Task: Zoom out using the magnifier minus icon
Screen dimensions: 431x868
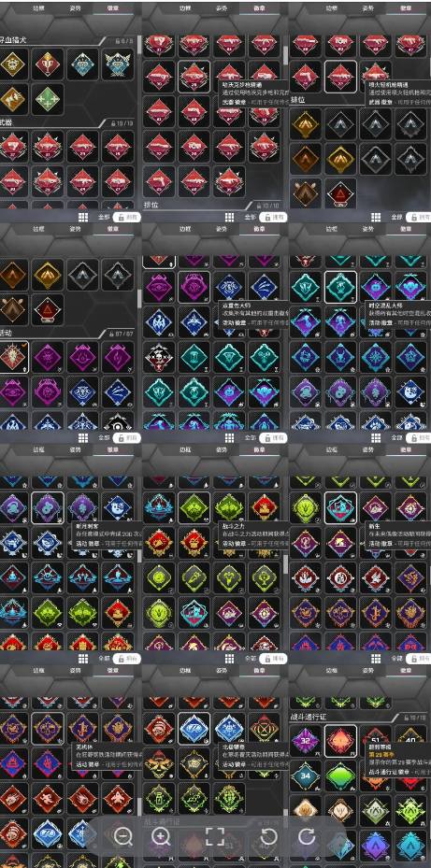Action: [x=122, y=836]
